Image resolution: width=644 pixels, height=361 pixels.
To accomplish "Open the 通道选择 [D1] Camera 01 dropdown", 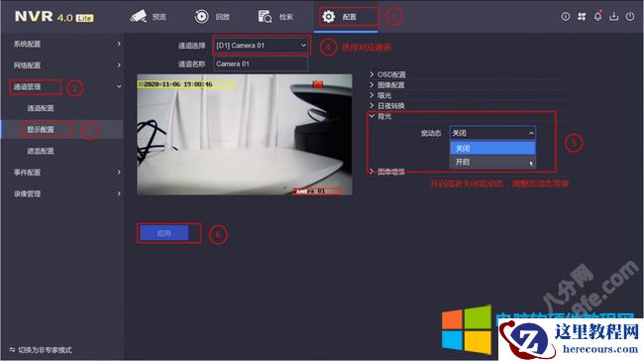I will point(261,46).
